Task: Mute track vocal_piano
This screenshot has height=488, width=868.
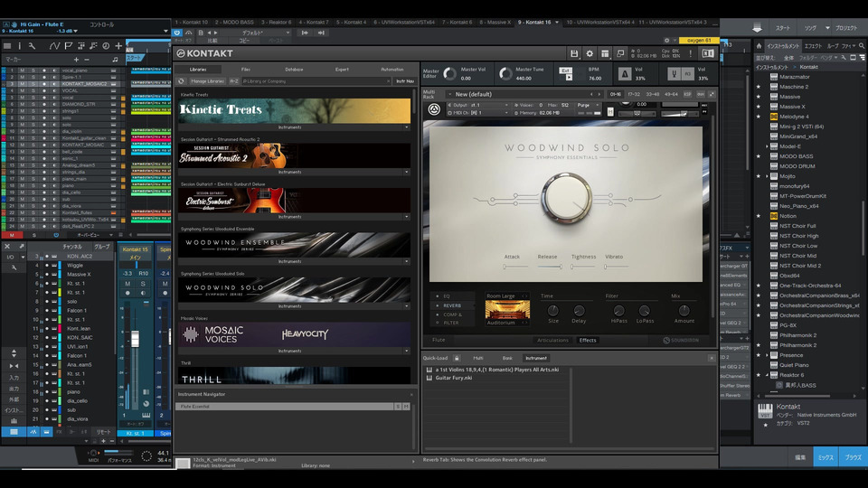Action: 22,70
